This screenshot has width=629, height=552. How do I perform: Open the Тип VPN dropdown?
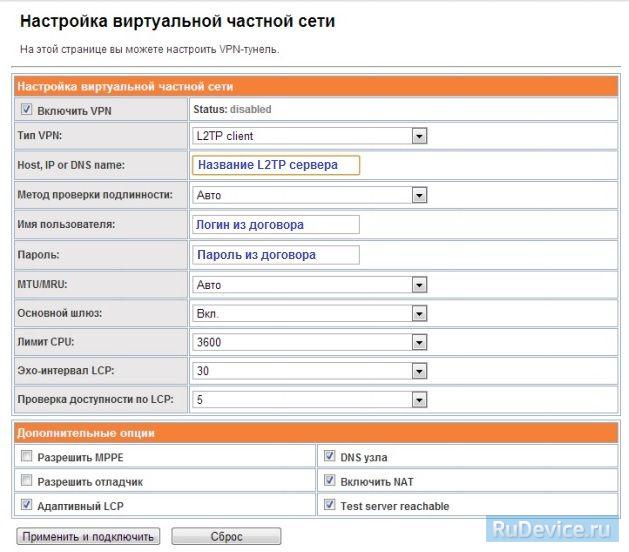coord(308,135)
